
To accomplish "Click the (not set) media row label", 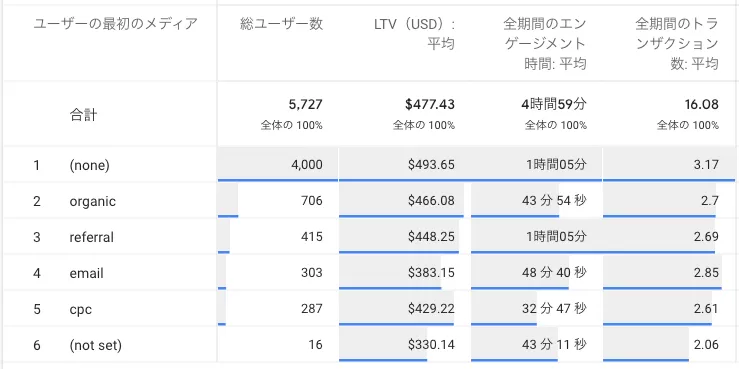I will [96, 345].
